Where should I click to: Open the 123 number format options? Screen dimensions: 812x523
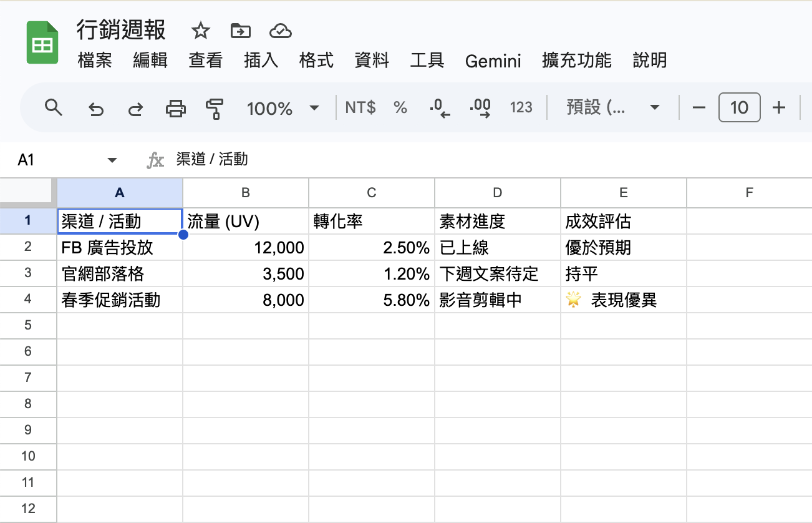[x=521, y=107]
